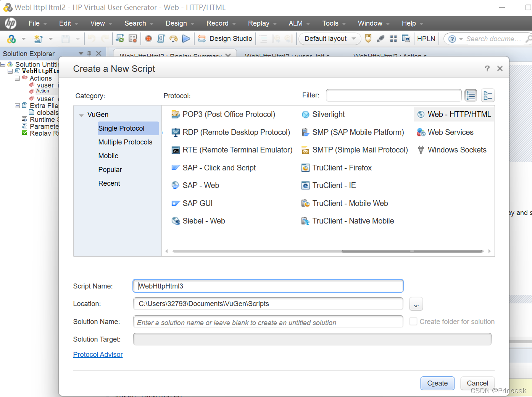Click dialog help question mark
The width and height of the screenshot is (532, 397).
click(x=487, y=68)
